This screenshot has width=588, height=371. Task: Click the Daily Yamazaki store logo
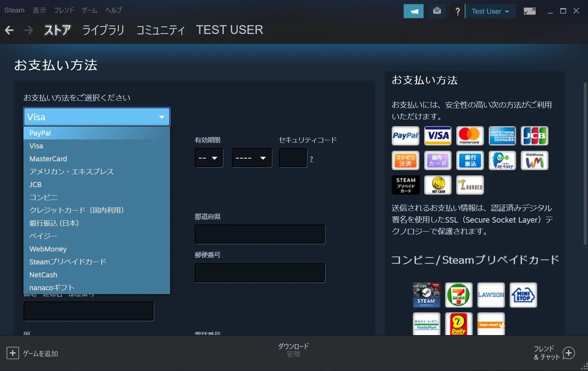pos(459,324)
